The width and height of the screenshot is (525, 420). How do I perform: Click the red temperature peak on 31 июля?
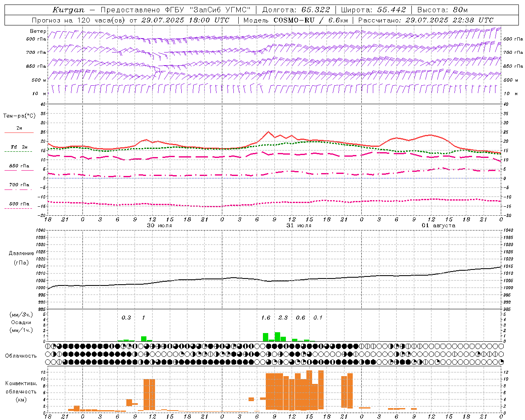pos(268,132)
